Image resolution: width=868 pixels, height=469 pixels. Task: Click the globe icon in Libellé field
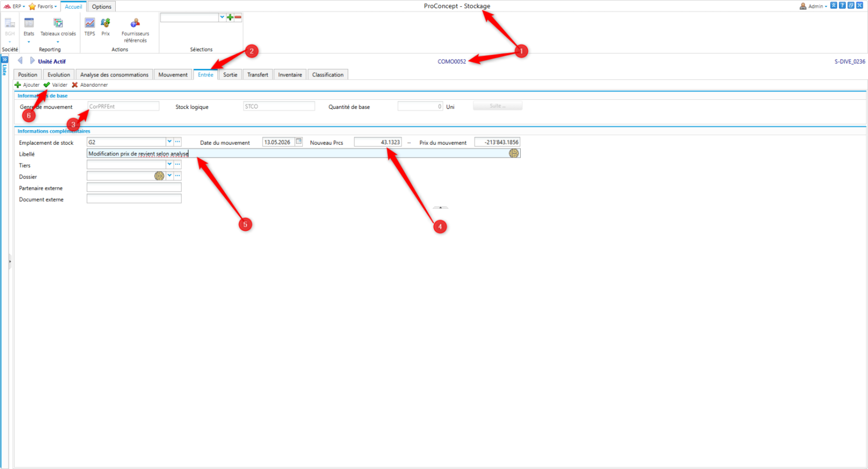[514, 153]
